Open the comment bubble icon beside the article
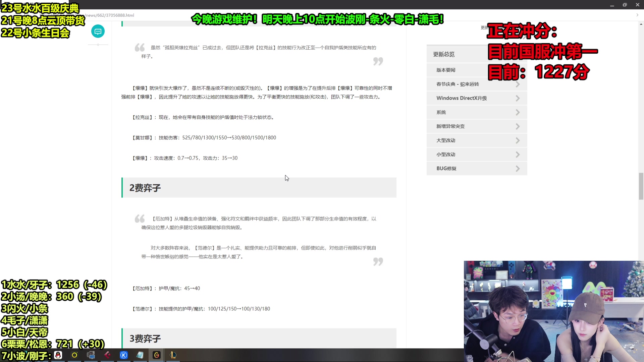Image resolution: width=644 pixels, height=362 pixels. (98, 31)
